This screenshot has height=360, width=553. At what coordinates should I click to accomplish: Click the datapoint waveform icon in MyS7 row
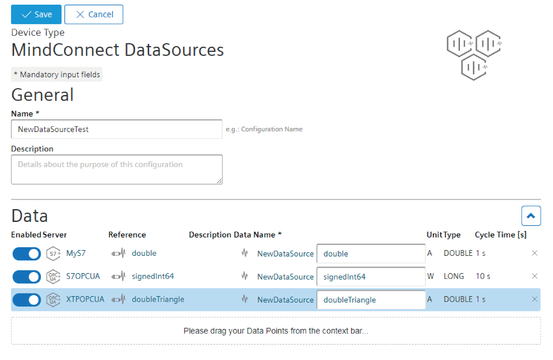click(x=245, y=253)
